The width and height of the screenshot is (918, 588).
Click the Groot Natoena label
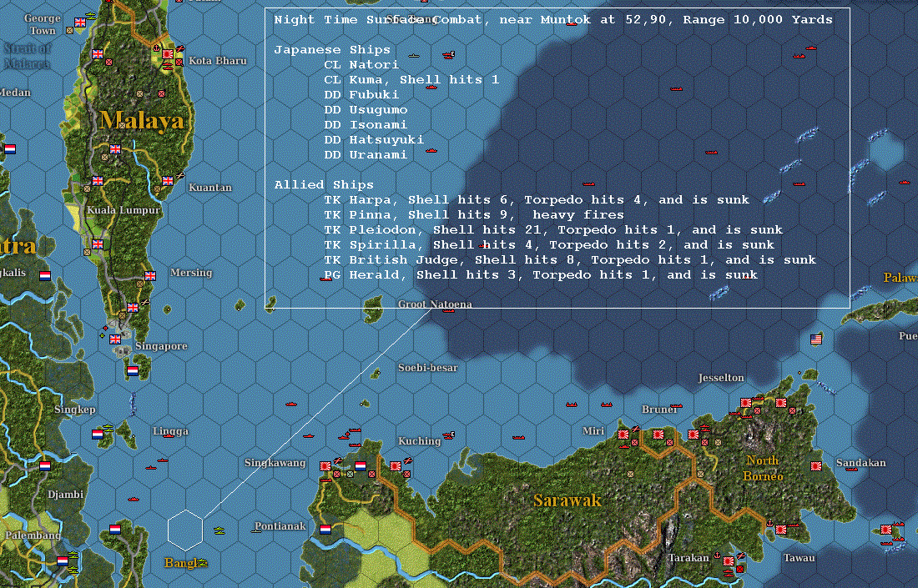pos(435,304)
